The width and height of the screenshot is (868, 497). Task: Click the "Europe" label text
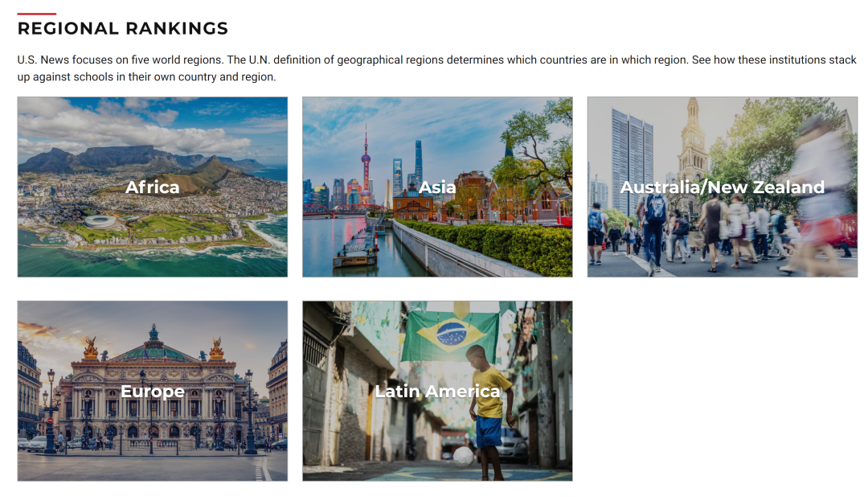(153, 392)
